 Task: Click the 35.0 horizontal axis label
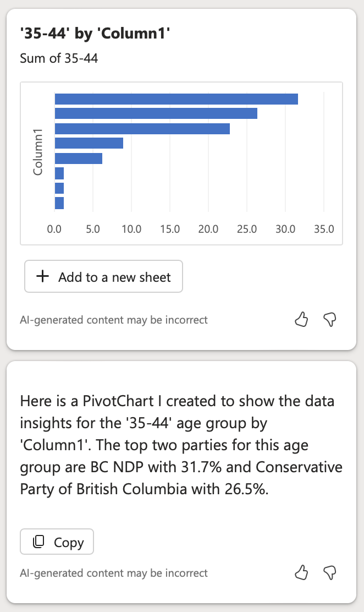pos(324,229)
